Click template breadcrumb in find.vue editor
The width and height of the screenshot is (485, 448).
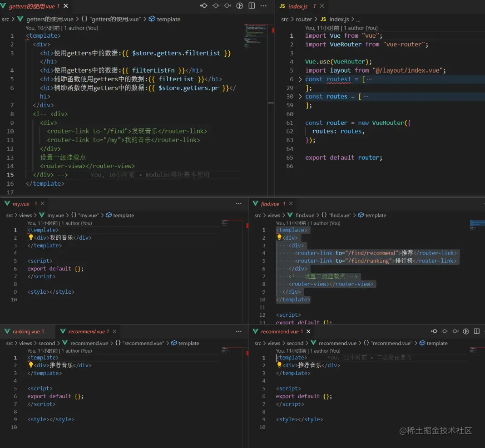click(376, 215)
